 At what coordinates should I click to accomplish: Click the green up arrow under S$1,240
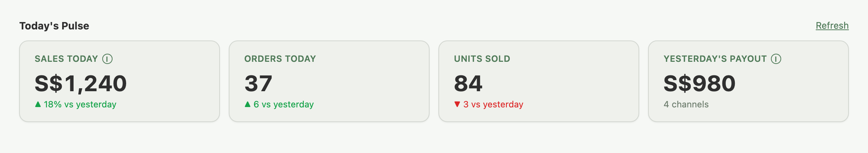tap(38, 104)
